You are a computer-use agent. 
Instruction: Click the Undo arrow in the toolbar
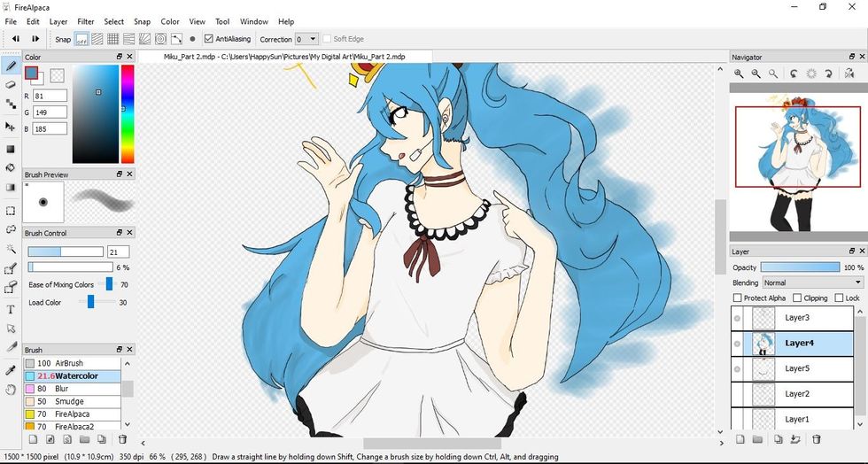pyautogui.click(x=16, y=39)
